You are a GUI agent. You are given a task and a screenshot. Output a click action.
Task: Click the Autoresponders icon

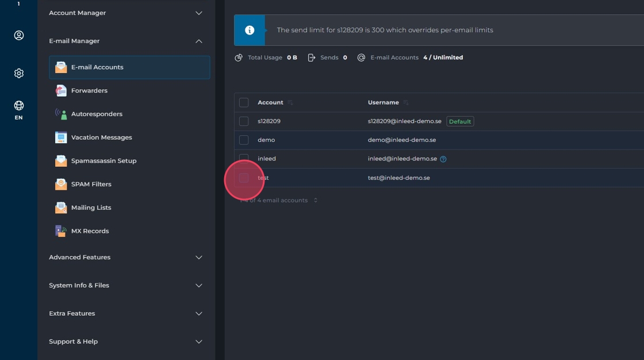[x=61, y=114]
